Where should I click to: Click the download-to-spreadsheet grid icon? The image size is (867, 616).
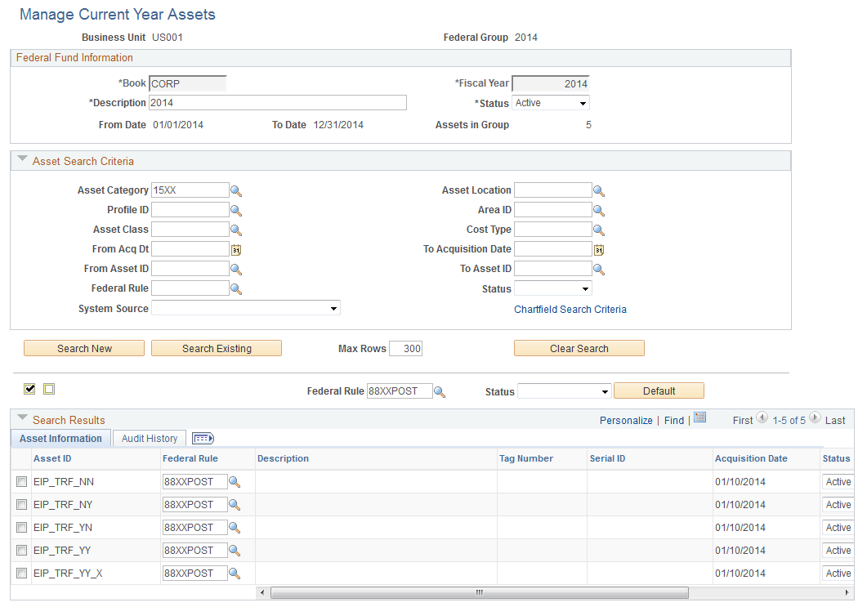(x=700, y=417)
